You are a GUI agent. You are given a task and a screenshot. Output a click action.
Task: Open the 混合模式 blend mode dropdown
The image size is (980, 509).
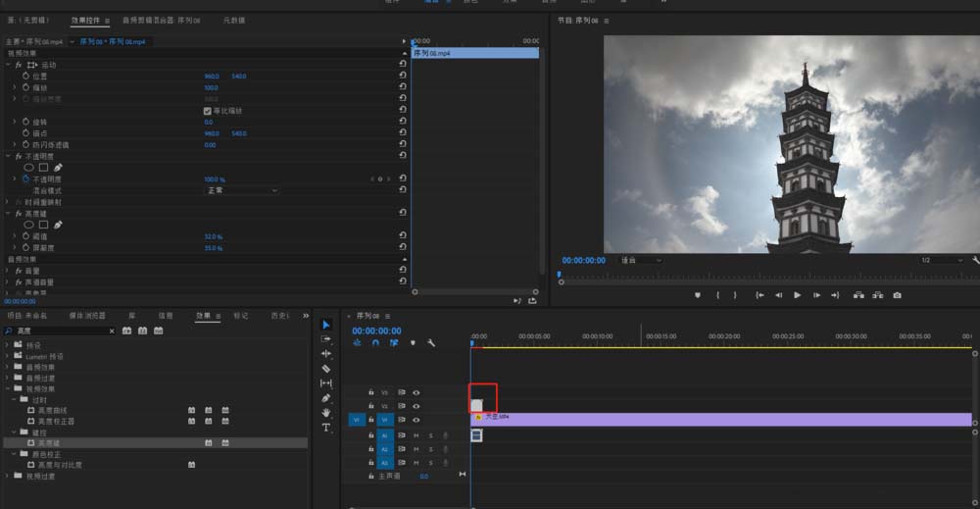(x=241, y=190)
